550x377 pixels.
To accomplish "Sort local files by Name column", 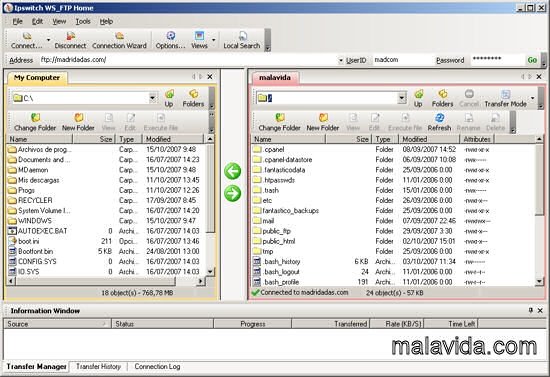I will pyautogui.click(x=39, y=139).
